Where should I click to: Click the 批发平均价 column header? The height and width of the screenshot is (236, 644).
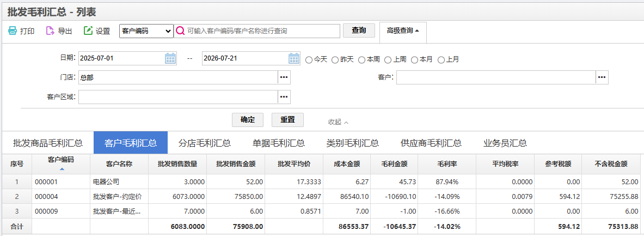[x=294, y=164]
